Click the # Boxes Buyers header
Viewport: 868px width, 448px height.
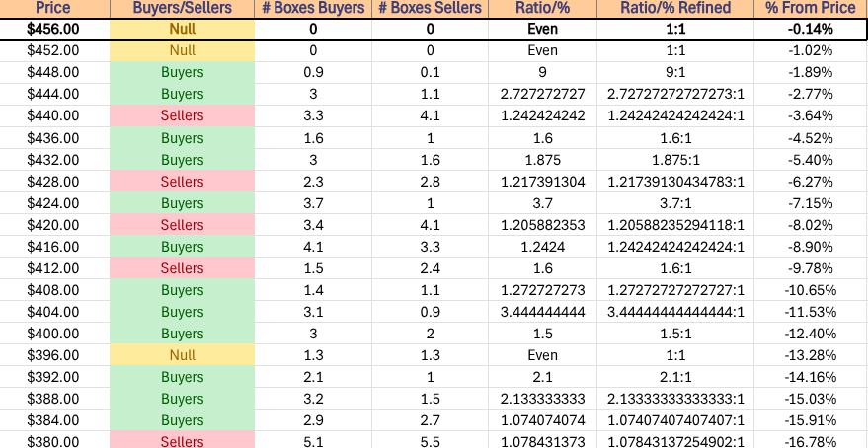coord(312,8)
